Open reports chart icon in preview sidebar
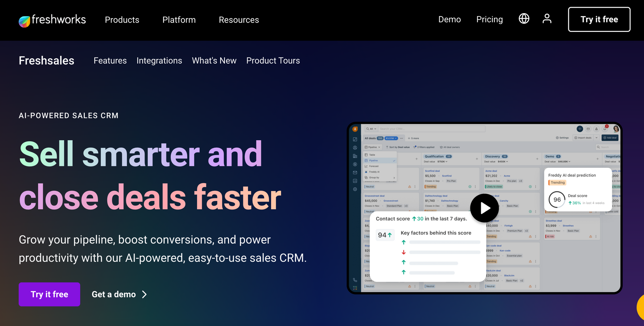The height and width of the screenshot is (326, 644). tap(355, 181)
